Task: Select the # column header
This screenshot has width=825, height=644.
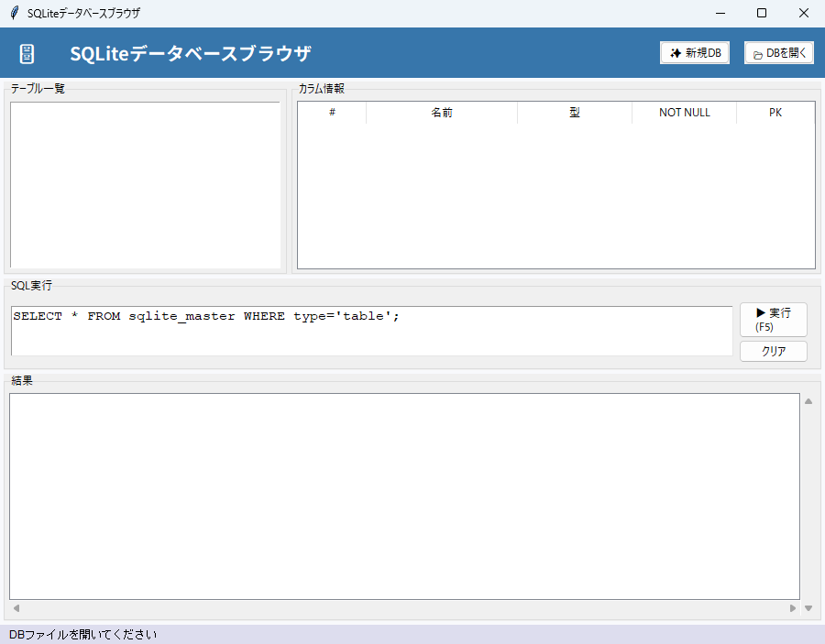Action: click(x=332, y=113)
